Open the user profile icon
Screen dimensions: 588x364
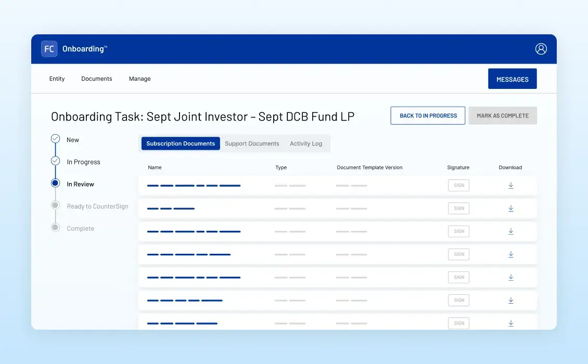[541, 48]
